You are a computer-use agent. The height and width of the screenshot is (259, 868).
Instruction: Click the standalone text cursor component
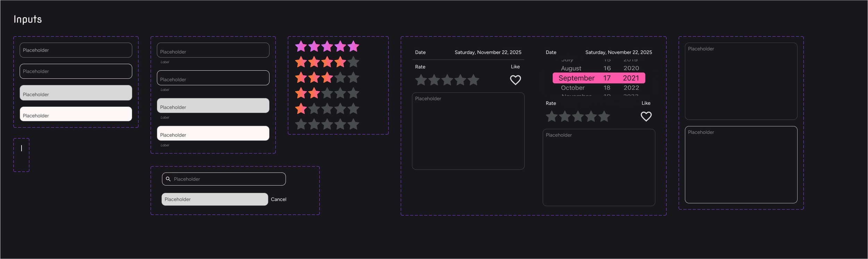pos(22,148)
